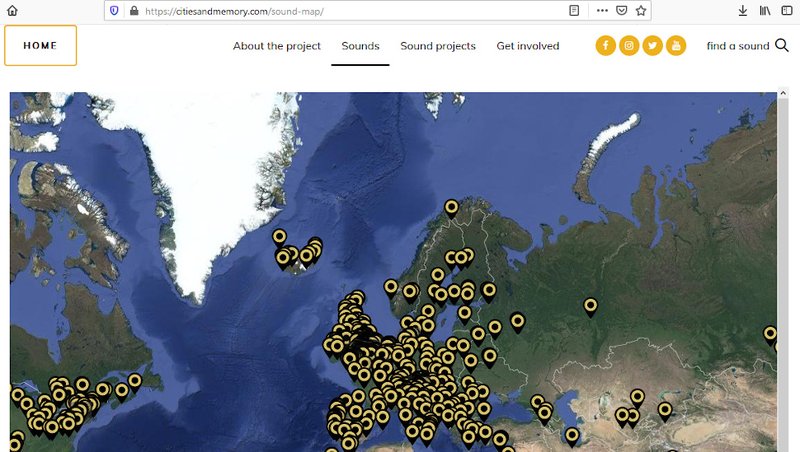Toggle the browser sidebar panel
This screenshot has height=452, width=800.
pos(787,10)
